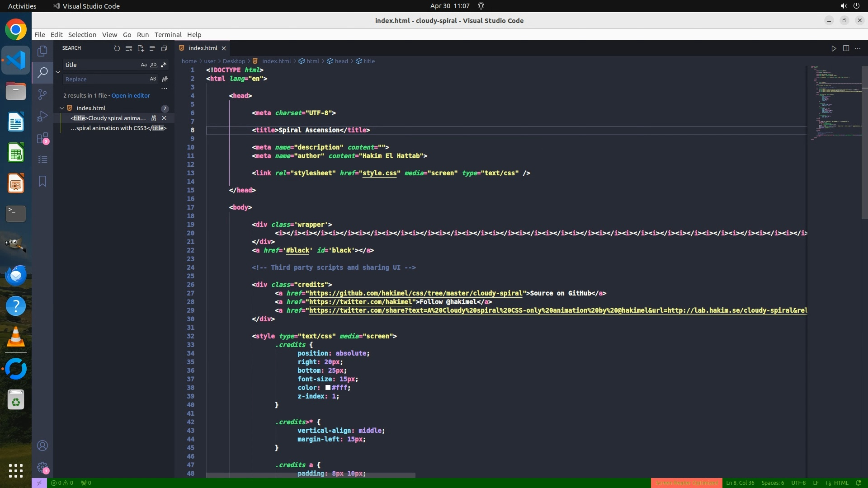Split the editor to the right
The height and width of the screenshot is (488, 868).
846,48
